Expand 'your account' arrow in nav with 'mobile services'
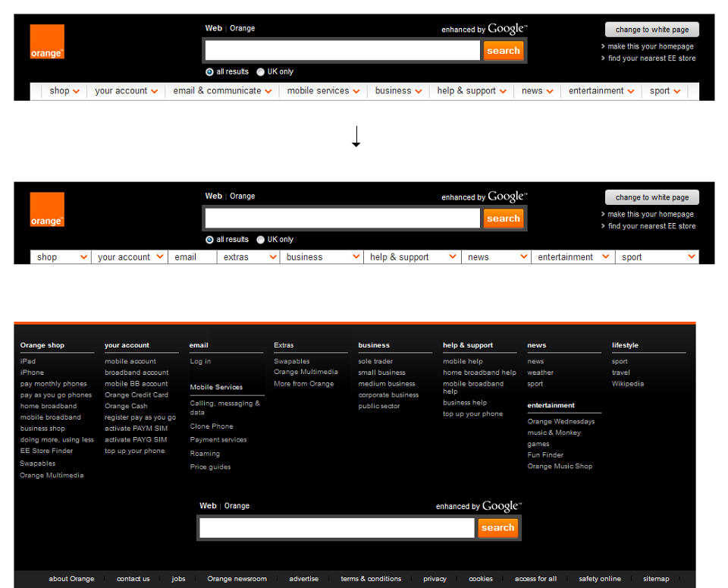This screenshot has height=588, width=728. [154, 92]
